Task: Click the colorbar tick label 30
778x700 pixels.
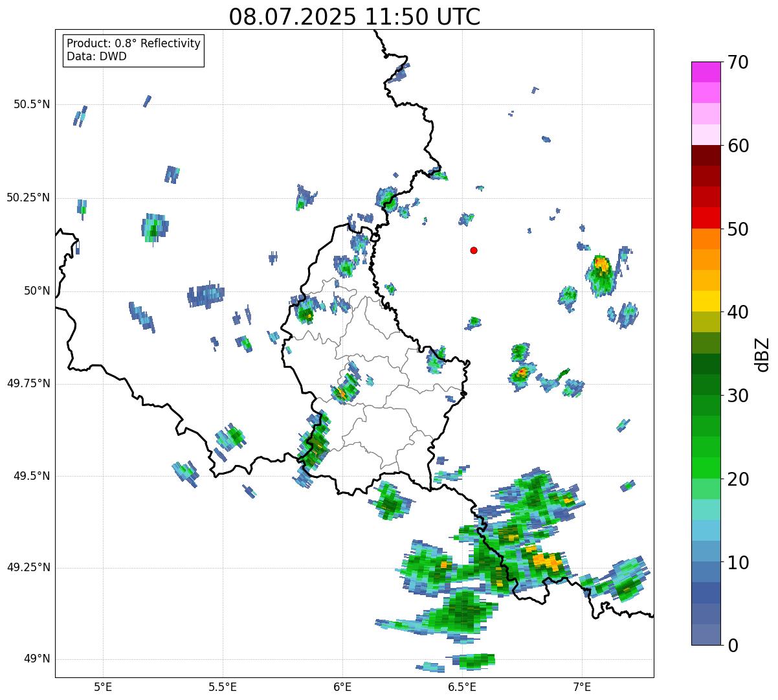Action: 738,396
